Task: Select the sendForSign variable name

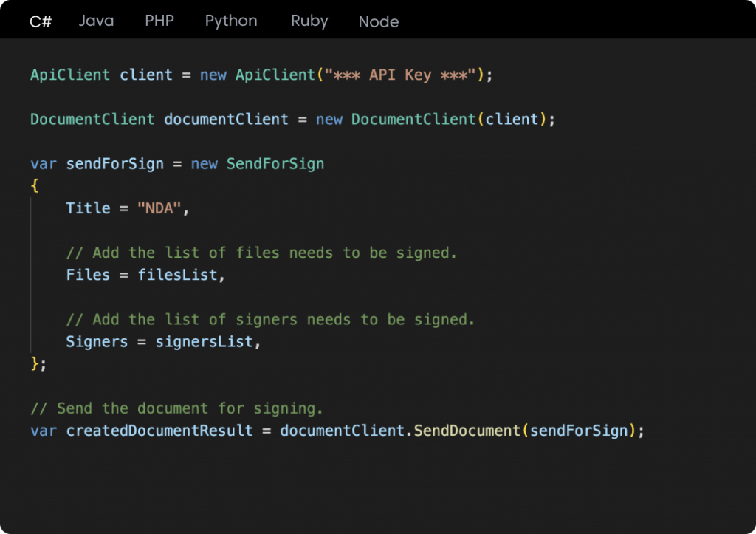Action: pyautogui.click(x=114, y=163)
